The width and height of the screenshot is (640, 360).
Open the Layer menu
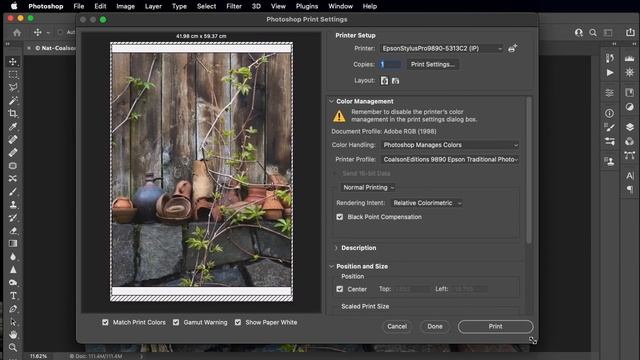[x=153, y=6]
